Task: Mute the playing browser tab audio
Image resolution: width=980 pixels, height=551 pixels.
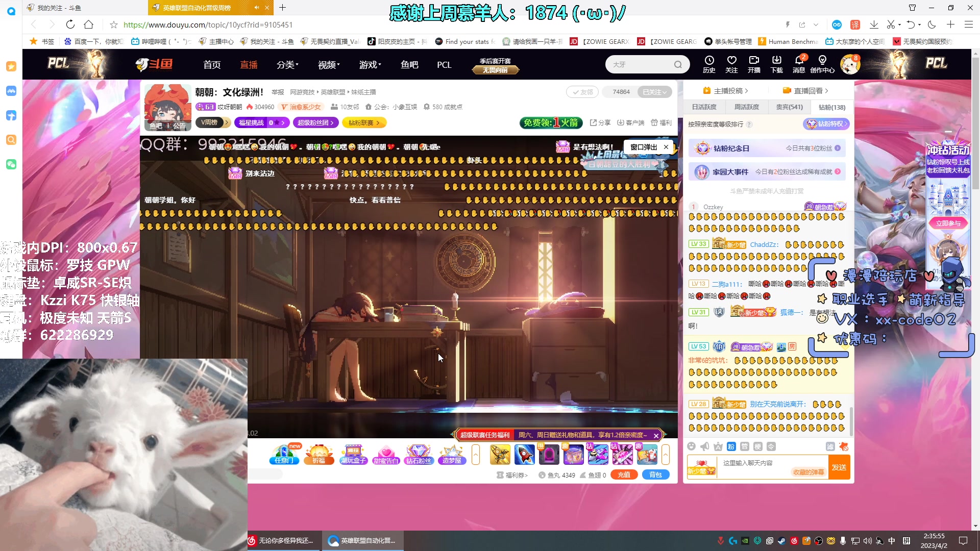Action: [256, 8]
